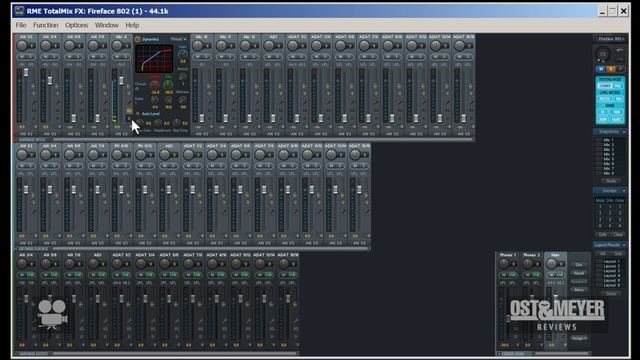Viewport: 640px width, 360px height.
Task: Click the Groups Edit button
Action: tap(602, 235)
